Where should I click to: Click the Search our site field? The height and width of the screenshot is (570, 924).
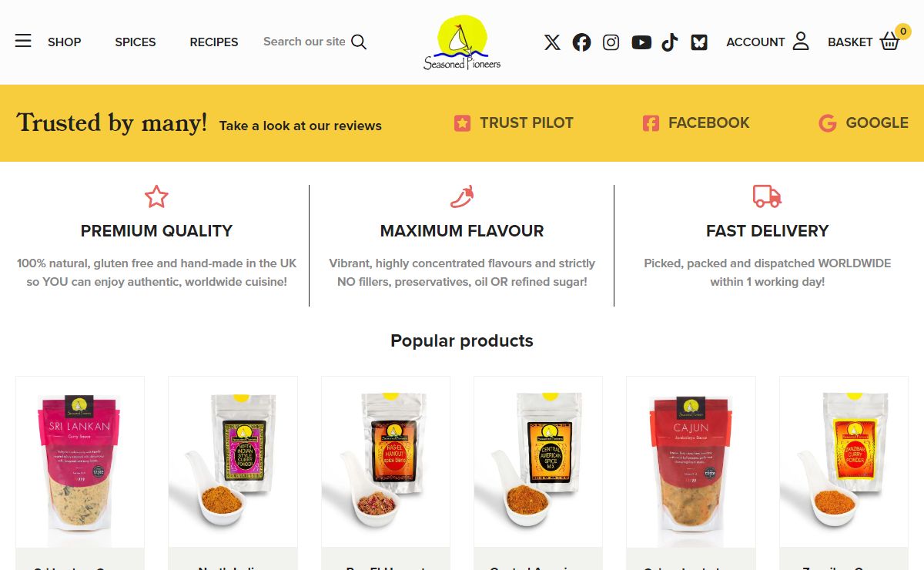304,42
